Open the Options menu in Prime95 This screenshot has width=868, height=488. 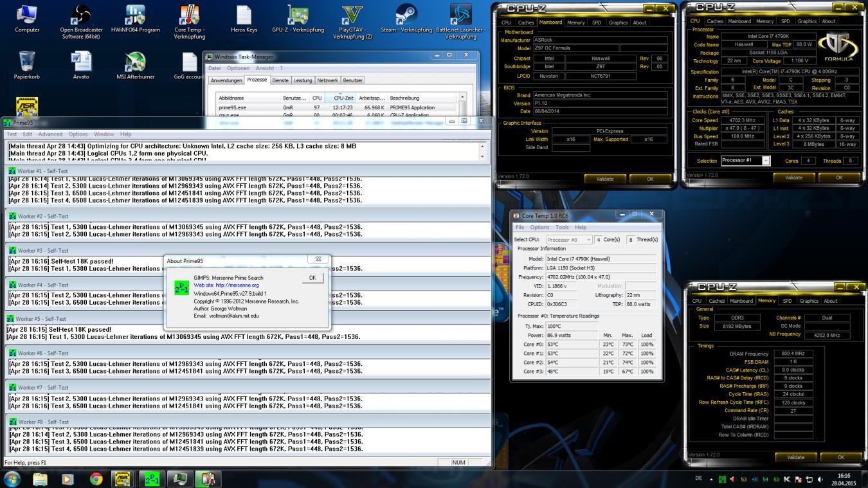click(78, 134)
